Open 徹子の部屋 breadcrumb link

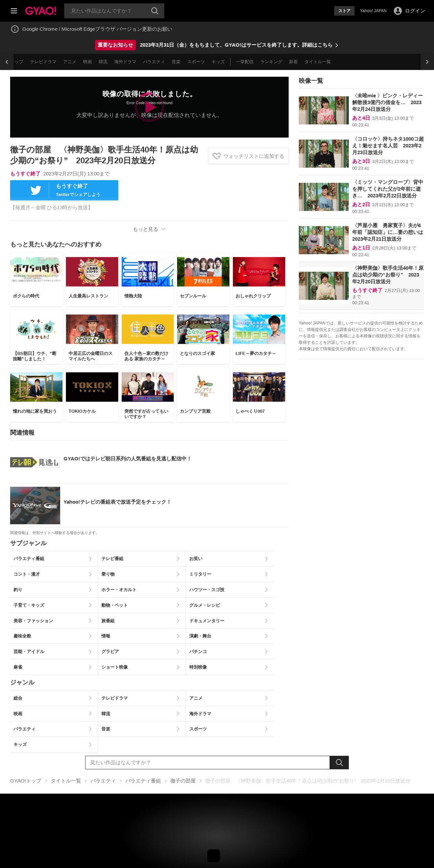pyautogui.click(x=183, y=781)
